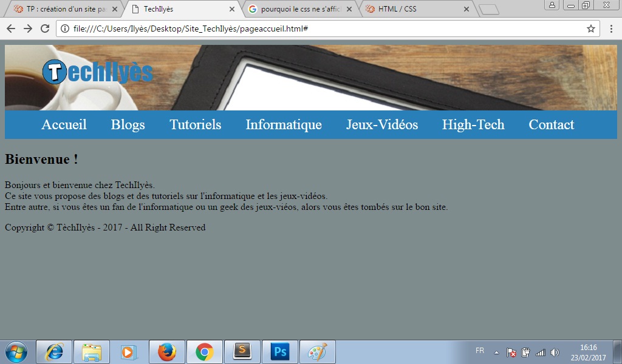Click the forward navigation arrow
Screen dimensions: 622x364
(27, 28)
